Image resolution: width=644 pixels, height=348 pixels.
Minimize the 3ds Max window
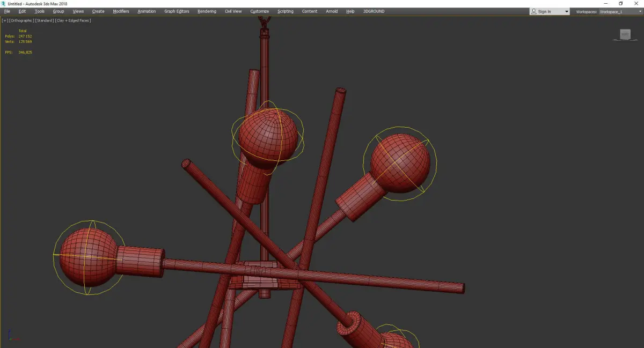tap(606, 4)
